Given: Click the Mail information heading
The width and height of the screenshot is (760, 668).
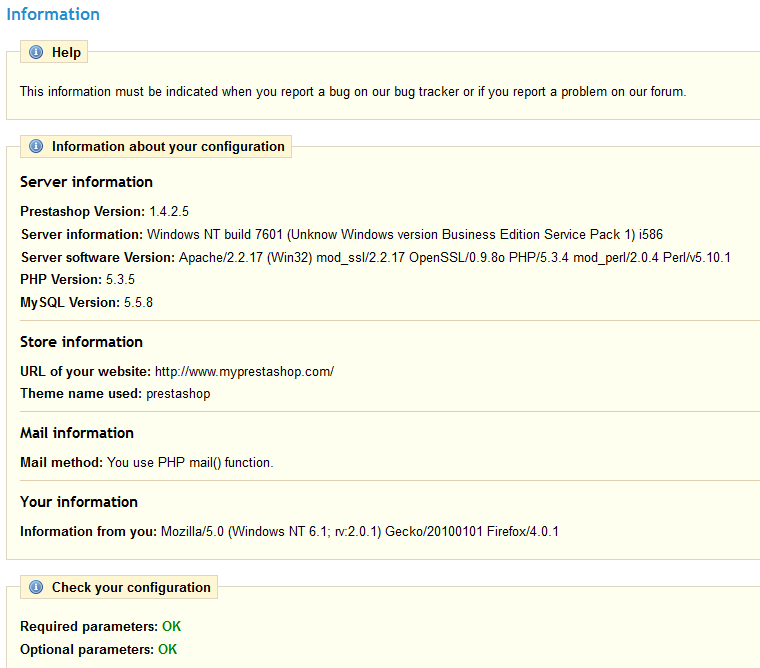Looking at the screenshot, I should [x=77, y=433].
